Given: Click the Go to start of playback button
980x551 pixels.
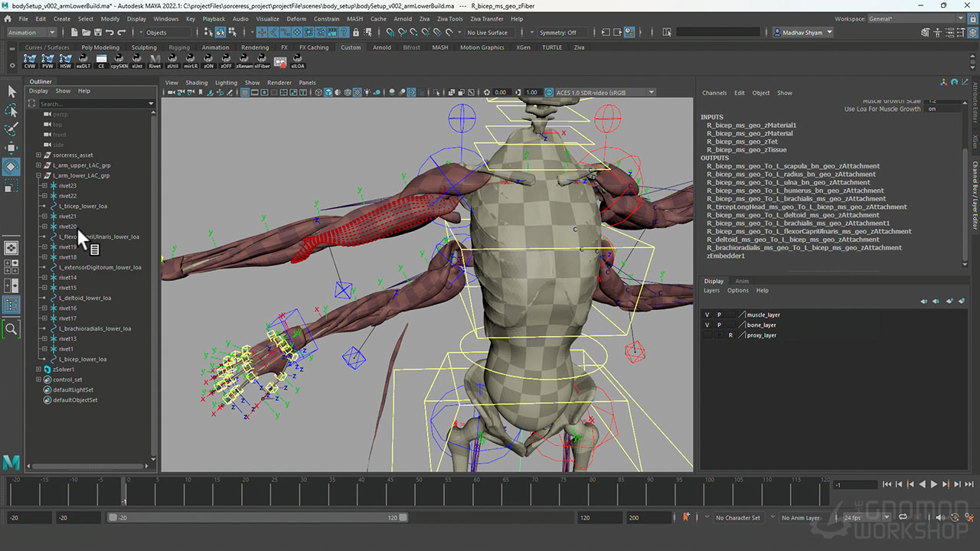Looking at the screenshot, I should click(887, 484).
